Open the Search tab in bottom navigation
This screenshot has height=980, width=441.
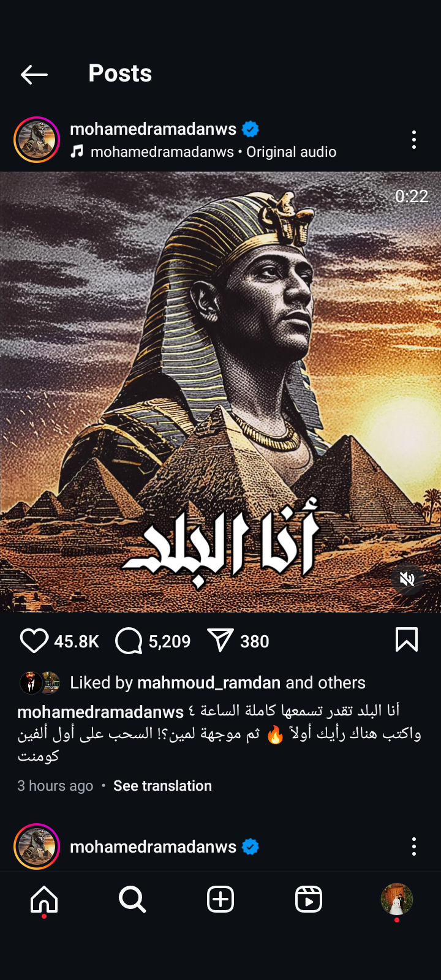132,900
